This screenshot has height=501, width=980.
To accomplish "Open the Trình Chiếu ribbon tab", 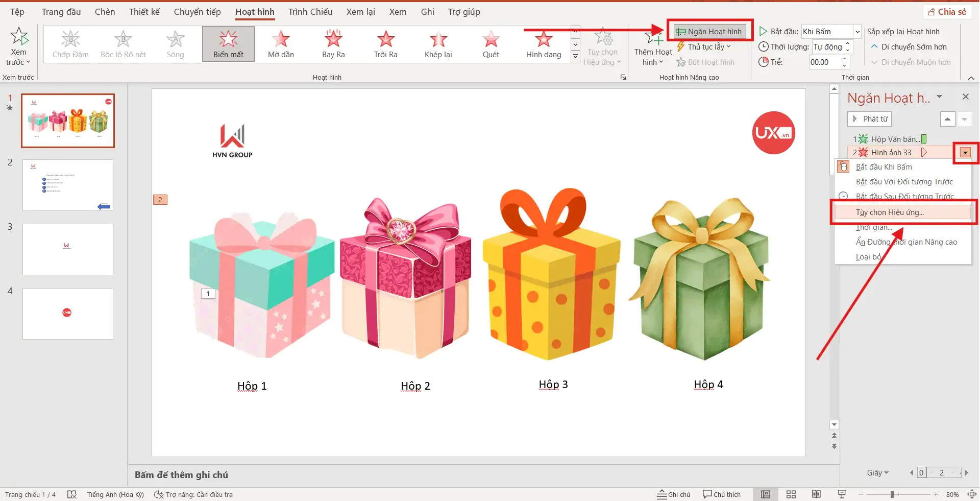I will pyautogui.click(x=310, y=12).
